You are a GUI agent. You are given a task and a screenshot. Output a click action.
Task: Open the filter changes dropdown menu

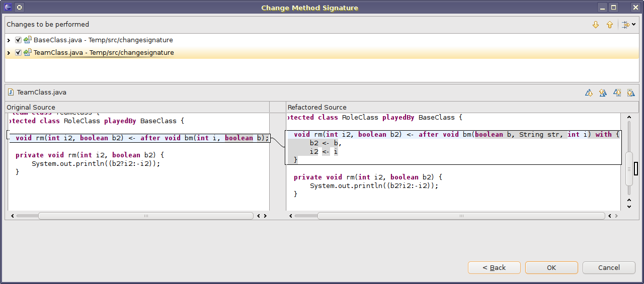click(x=628, y=25)
